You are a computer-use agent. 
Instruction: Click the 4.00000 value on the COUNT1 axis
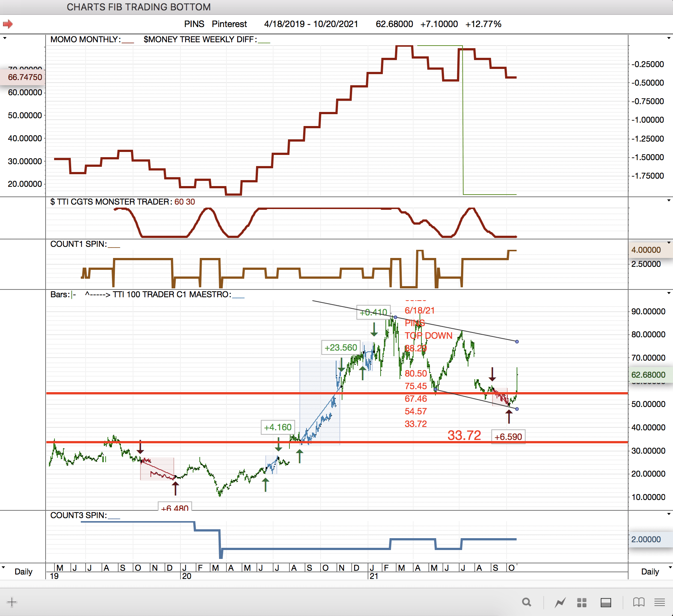646,250
